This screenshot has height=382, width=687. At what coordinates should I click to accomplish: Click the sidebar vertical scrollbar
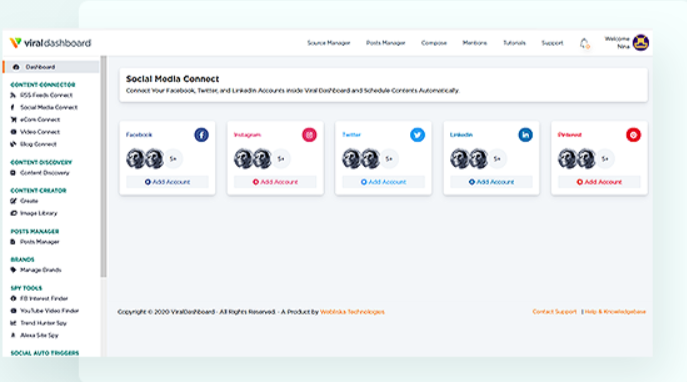[x=103, y=166]
